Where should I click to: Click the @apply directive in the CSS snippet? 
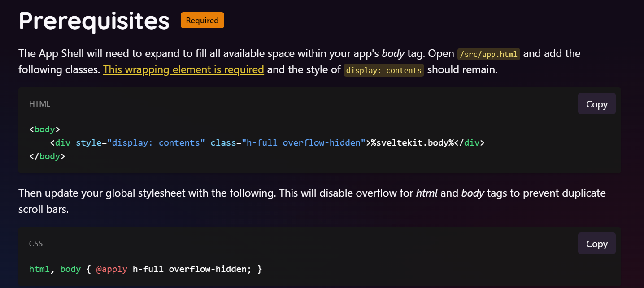112,269
